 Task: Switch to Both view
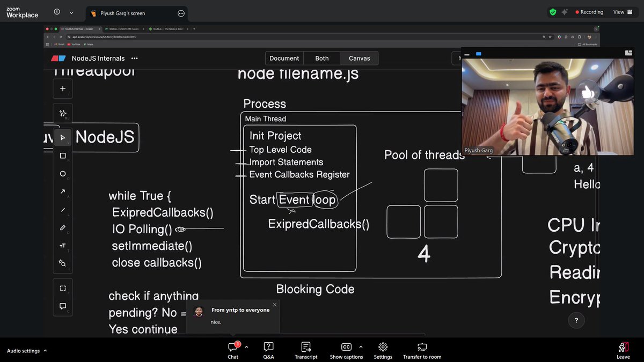[x=322, y=58]
